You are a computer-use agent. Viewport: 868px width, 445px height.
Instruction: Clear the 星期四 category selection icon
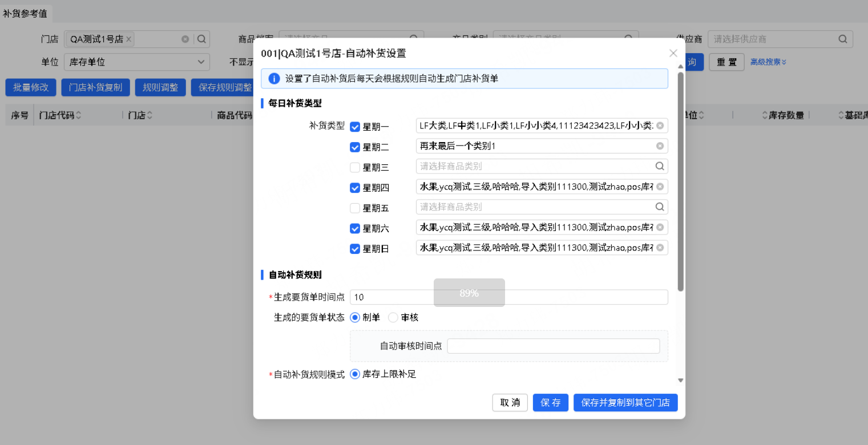(660, 187)
